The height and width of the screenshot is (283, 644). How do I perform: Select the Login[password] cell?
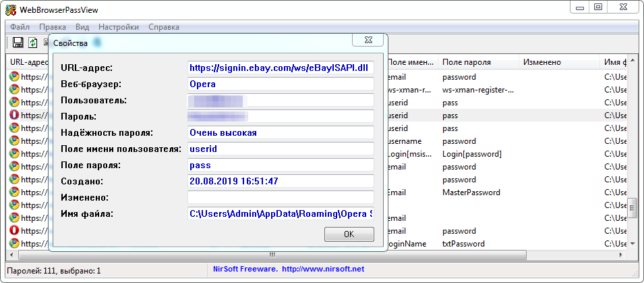click(472, 154)
